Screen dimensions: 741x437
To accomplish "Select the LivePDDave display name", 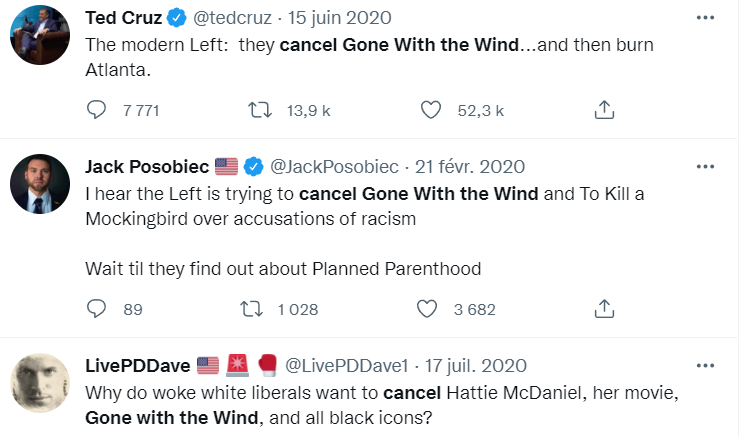I will click(x=138, y=366).
